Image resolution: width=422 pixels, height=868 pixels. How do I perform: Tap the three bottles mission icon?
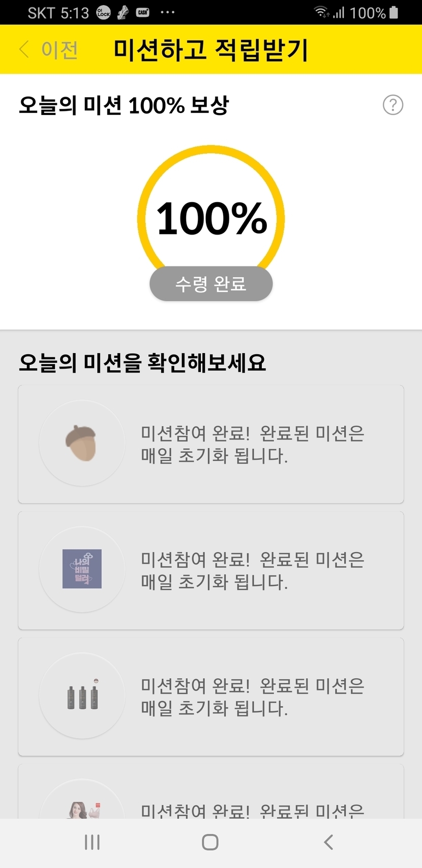point(82,695)
